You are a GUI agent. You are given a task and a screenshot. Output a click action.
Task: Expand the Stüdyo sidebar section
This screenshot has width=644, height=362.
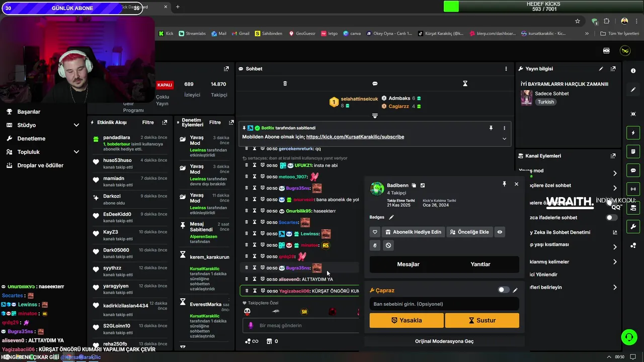point(76,125)
